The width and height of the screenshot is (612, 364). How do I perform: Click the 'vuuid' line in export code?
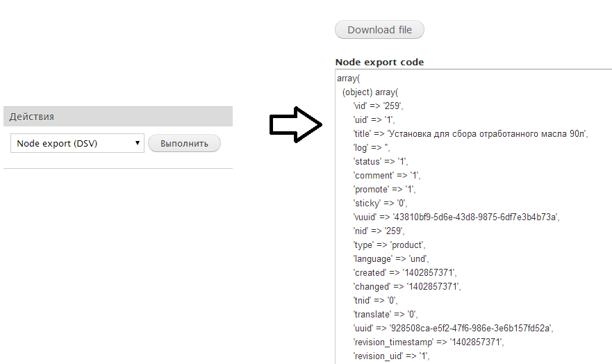point(456,217)
